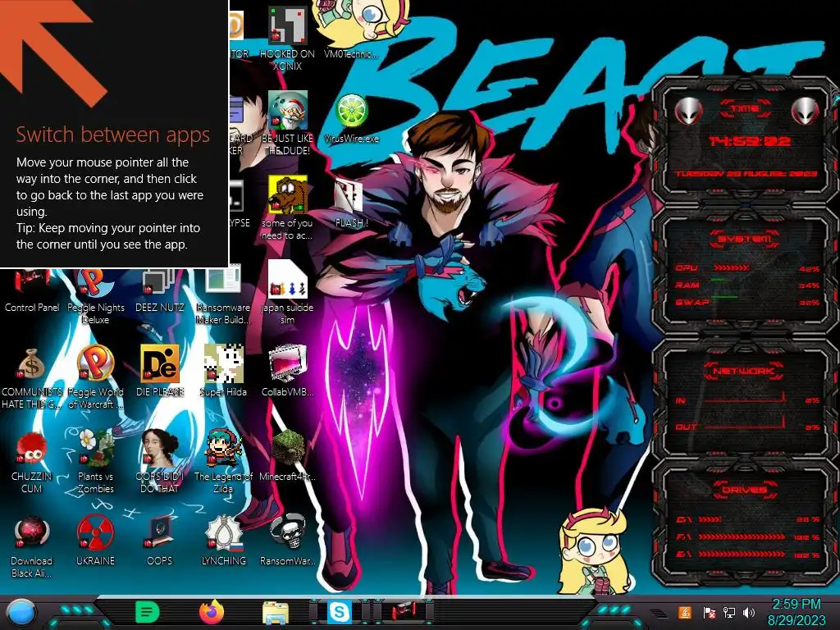Screen dimensions: 840x630
Task: Select the UKRAINE radiation symbol icon
Action: [95, 532]
